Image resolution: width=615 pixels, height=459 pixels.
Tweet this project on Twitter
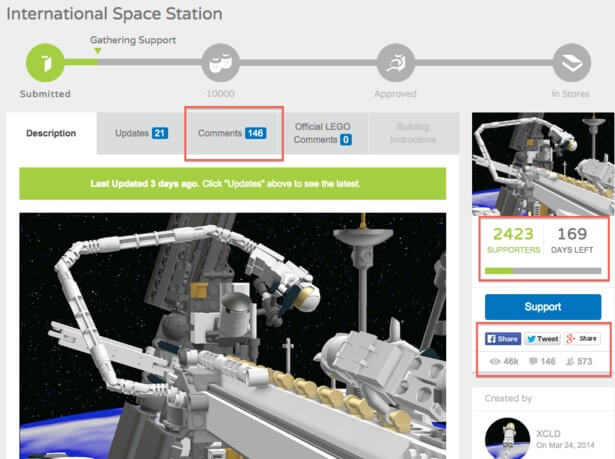542,339
